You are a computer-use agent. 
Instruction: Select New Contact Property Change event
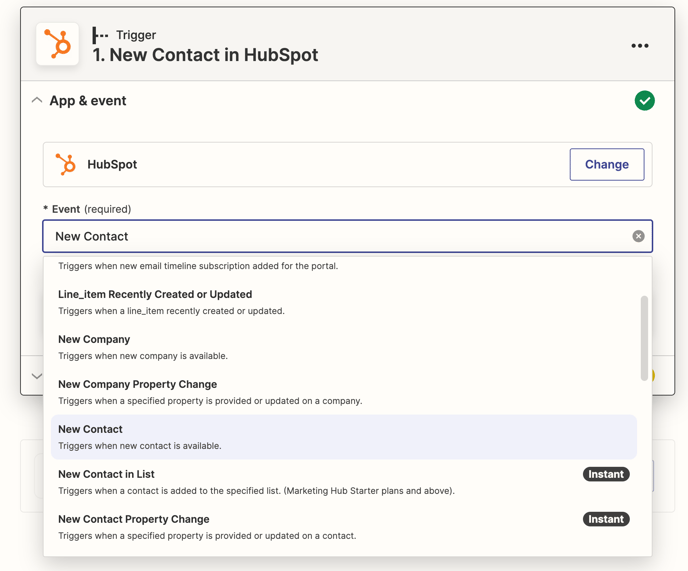(344, 527)
